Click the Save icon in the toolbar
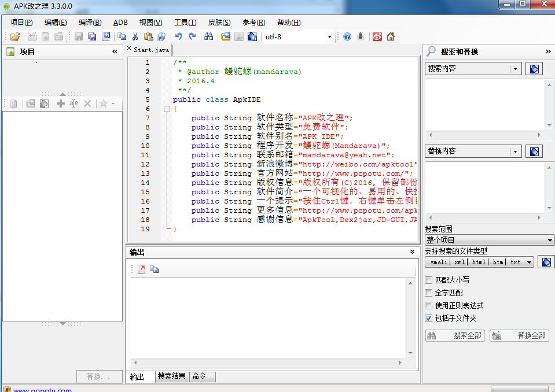This screenshot has height=392, width=555. tap(79, 36)
